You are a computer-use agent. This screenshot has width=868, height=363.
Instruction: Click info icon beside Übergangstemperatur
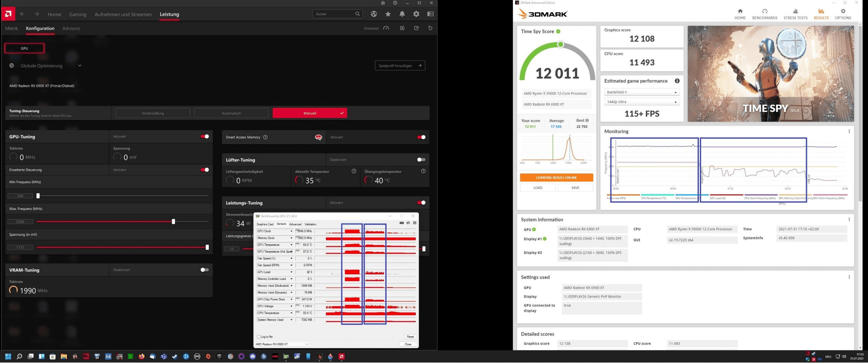pyautogui.click(x=423, y=171)
